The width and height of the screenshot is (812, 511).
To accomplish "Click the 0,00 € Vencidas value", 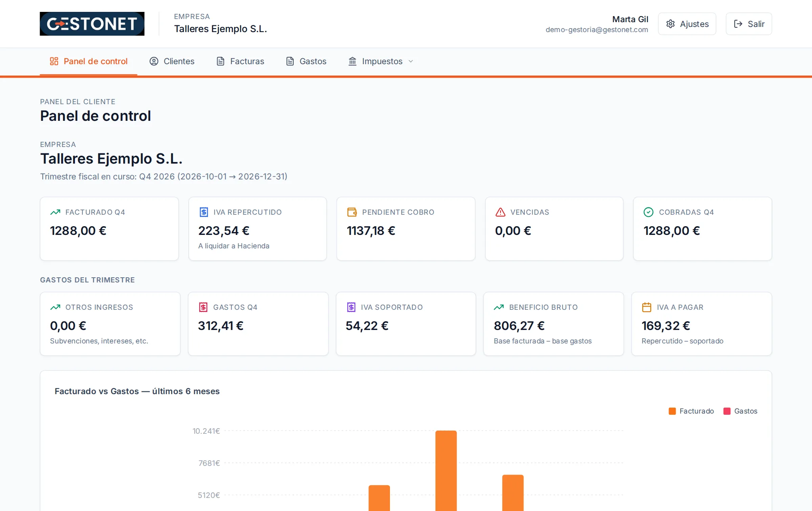I will [x=513, y=231].
